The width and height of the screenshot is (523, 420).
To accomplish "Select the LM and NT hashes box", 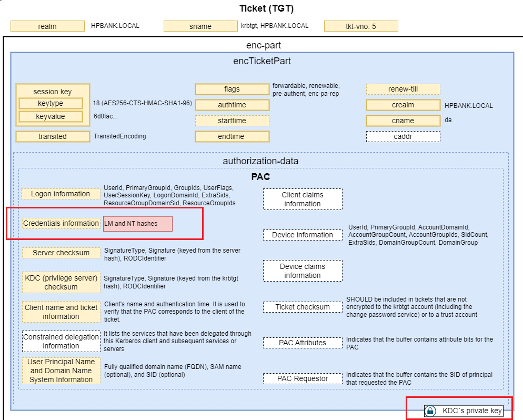I will click(138, 224).
